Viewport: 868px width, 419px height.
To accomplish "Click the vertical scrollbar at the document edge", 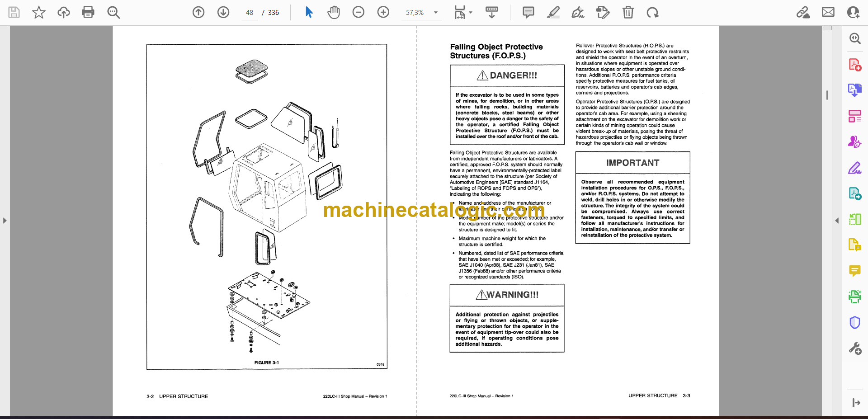I will click(827, 95).
